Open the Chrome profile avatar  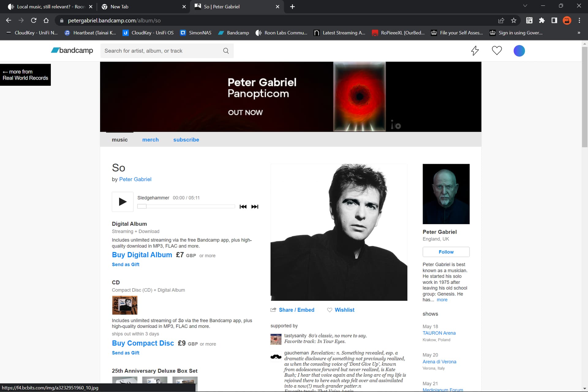(x=567, y=21)
